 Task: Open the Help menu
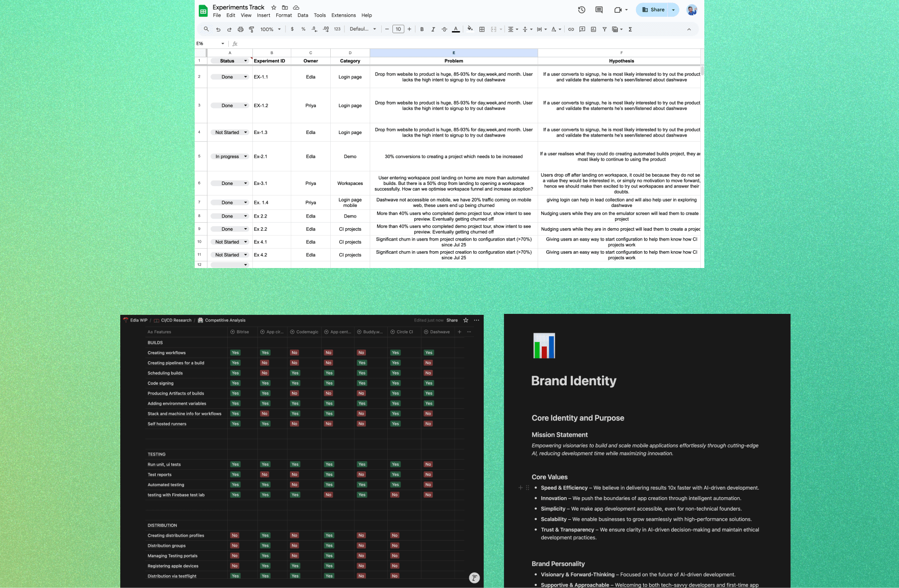click(x=366, y=15)
